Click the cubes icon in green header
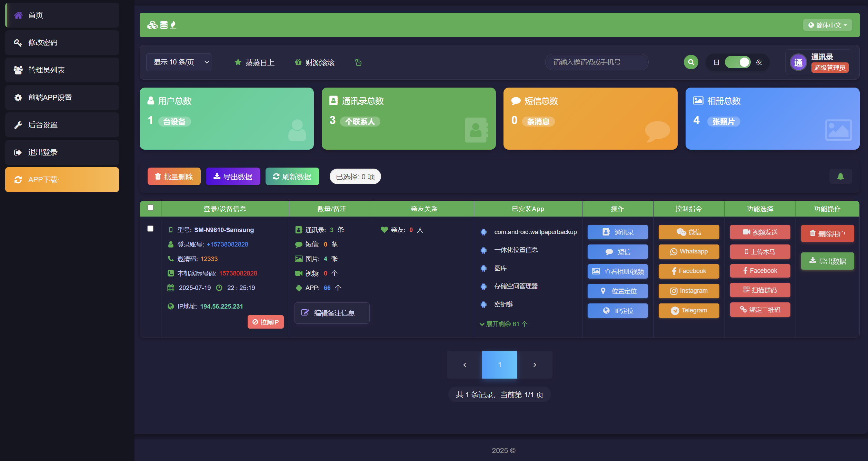Viewport: 868px width, 461px height. pyautogui.click(x=152, y=25)
